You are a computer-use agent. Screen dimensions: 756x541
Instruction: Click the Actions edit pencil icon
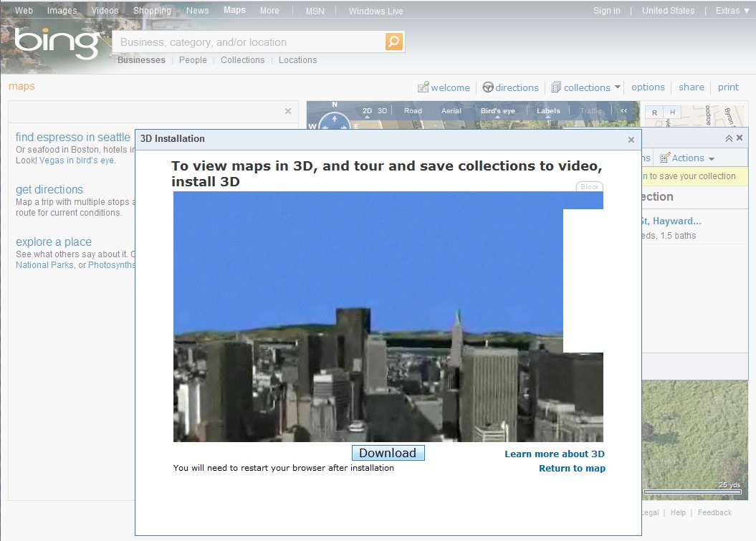tap(666, 157)
